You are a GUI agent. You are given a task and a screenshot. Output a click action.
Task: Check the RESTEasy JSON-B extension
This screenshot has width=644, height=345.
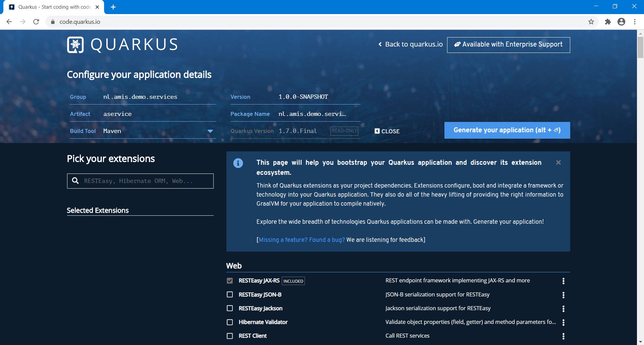230,295
